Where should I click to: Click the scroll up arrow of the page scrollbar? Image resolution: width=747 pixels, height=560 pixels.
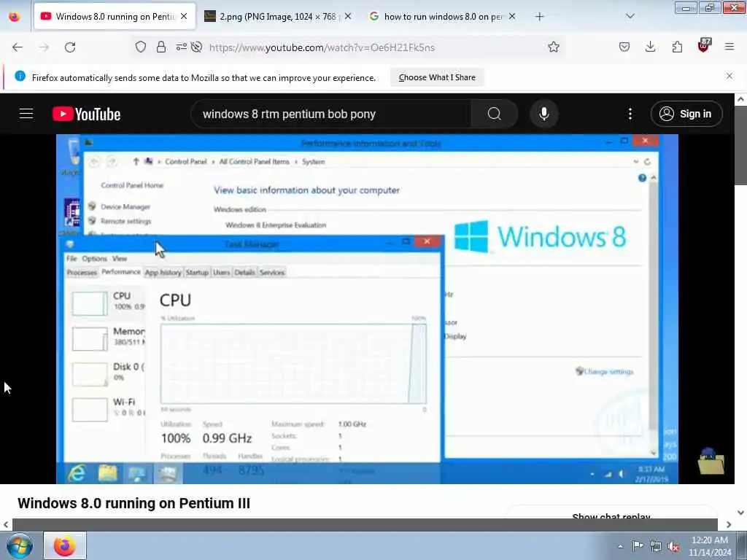(740, 99)
